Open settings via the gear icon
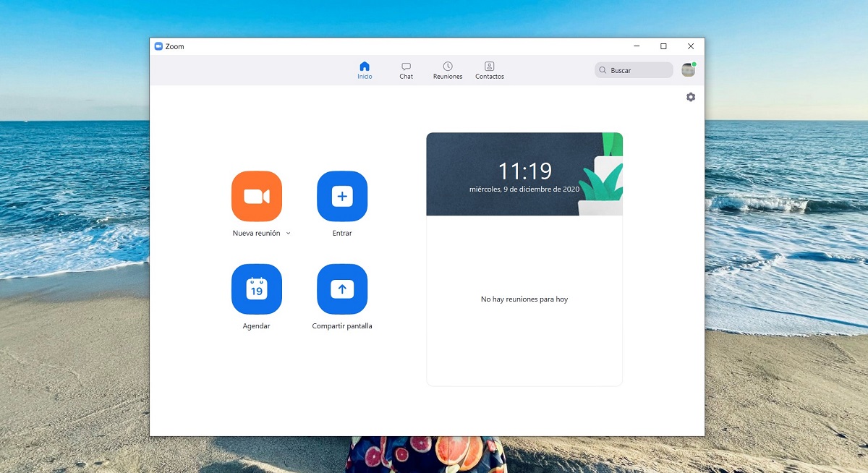Screen dimensions: 868x473 (691, 97)
